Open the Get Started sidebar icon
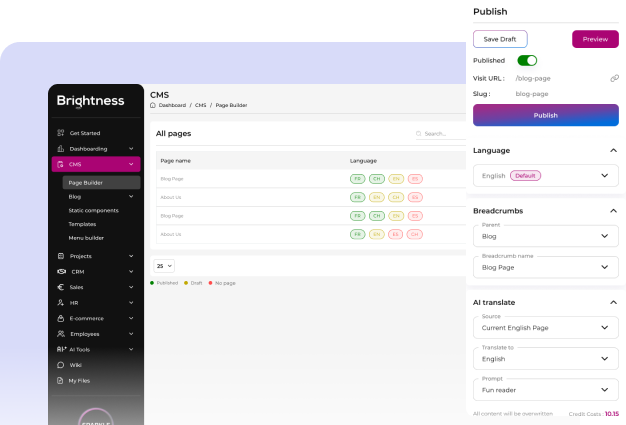This screenshot has width=626, height=425. coord(61,133)
